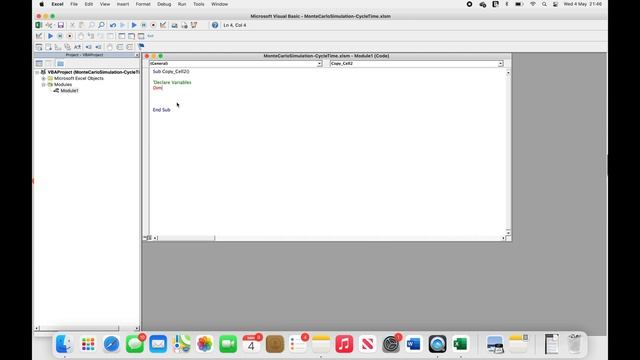This screenshot has height=360, width=640.
Task: Click the List Constants icon on the Edit toolbar
Action: pyautogui.click(x=49, y=47)
